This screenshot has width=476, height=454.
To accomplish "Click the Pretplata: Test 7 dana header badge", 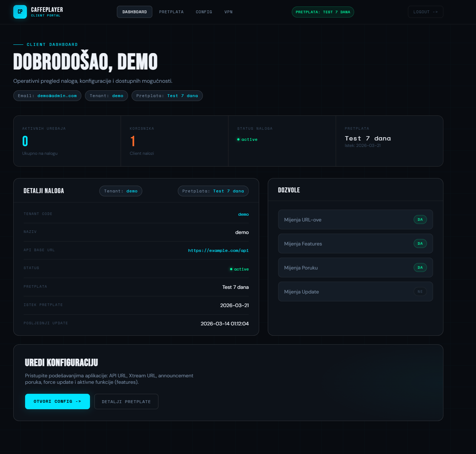I will pyautogui.click(x=323, y=12).
